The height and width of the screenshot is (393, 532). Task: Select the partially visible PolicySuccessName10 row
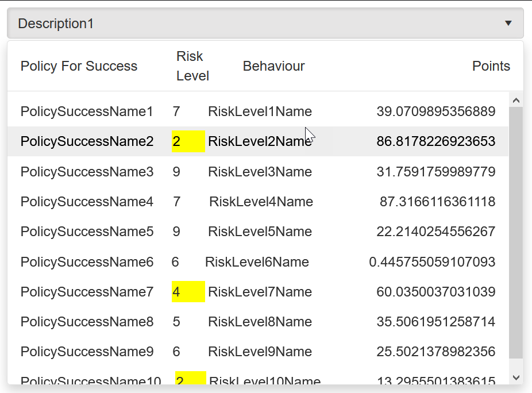[x=91, y=380]
